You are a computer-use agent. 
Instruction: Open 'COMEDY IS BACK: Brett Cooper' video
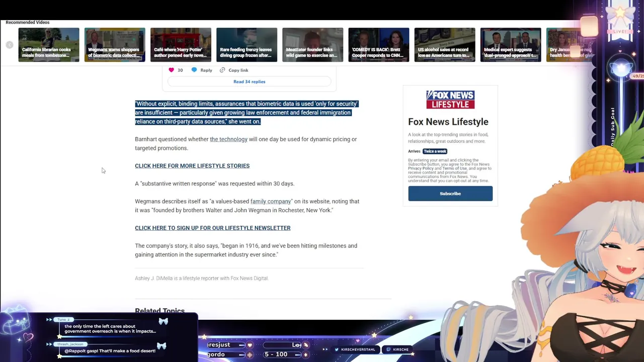pyautogui.click(x=378, y=45)
